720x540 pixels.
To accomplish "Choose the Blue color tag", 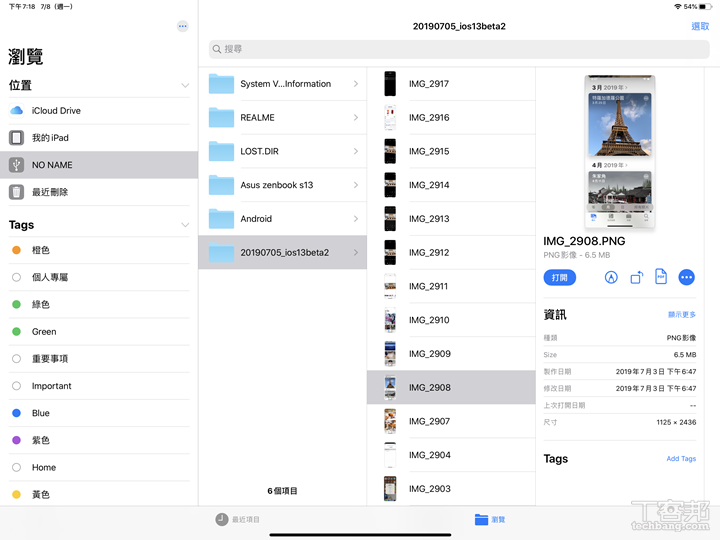I will [x=40, y=413].
